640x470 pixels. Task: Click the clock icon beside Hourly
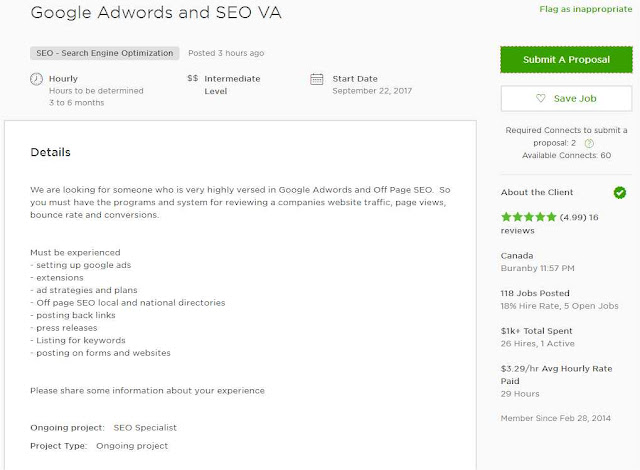[x=37, y=78]
